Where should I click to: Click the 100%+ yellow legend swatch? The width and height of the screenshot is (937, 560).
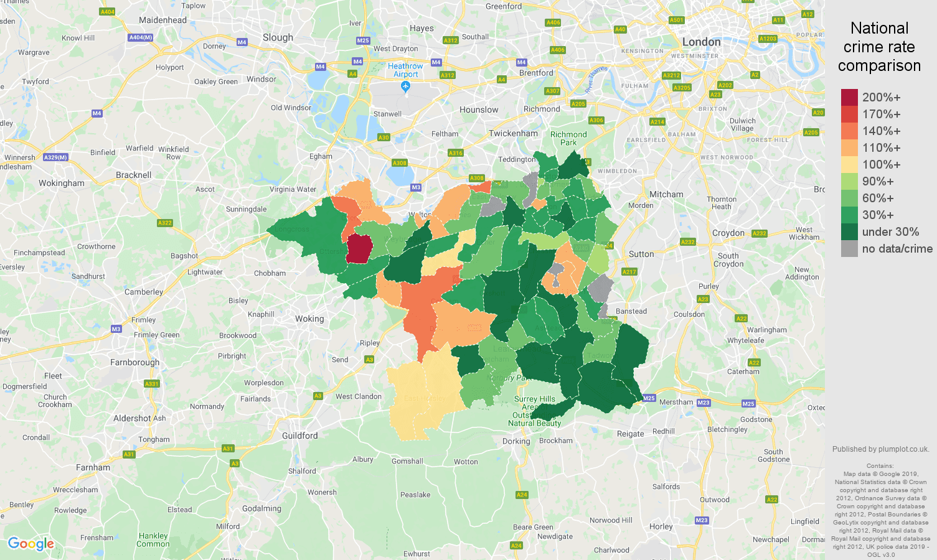coord(849,165)
